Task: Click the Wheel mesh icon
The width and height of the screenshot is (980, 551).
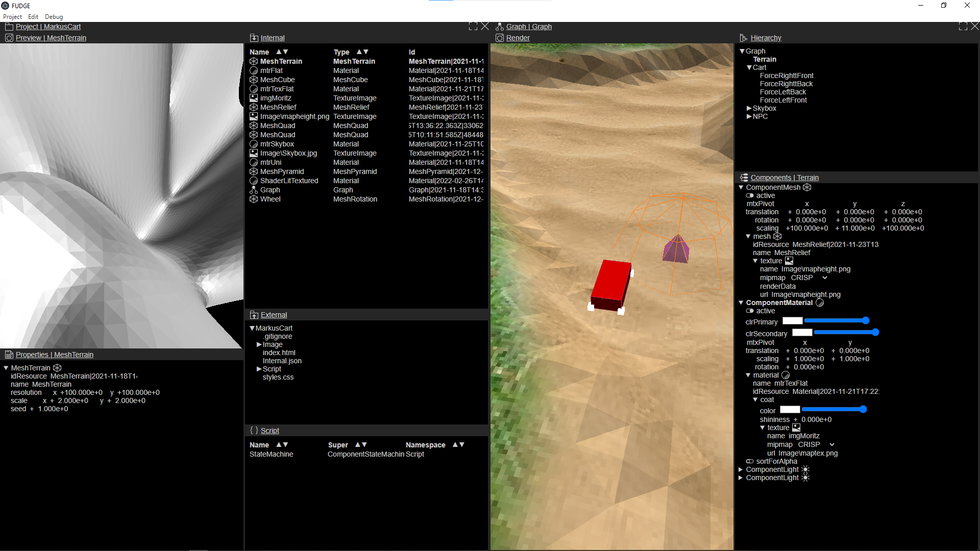Action: coord(253,199)
